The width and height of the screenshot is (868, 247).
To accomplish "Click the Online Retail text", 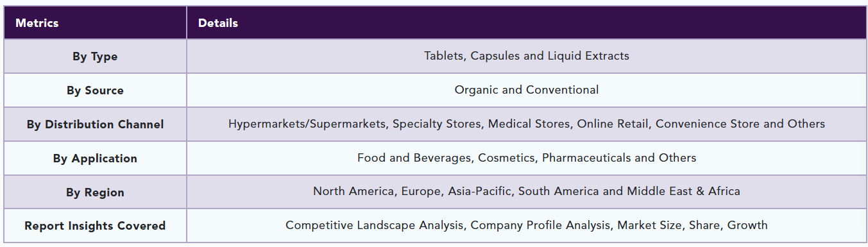I will point(612,124).
